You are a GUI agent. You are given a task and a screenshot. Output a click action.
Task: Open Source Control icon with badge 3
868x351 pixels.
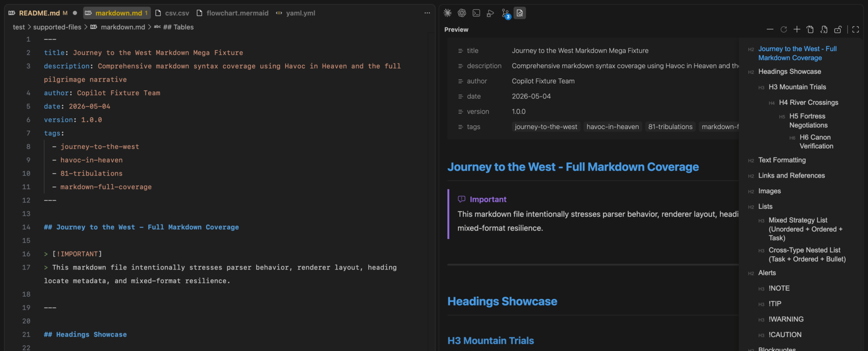click(505, 13)
